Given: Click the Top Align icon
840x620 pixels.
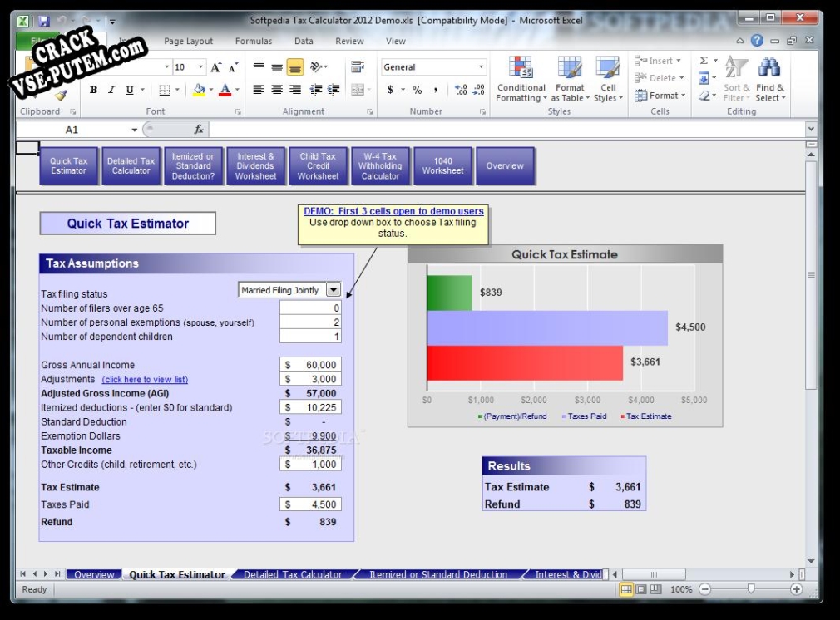Looking at the screenshot, I should click(x=259, y=67).
